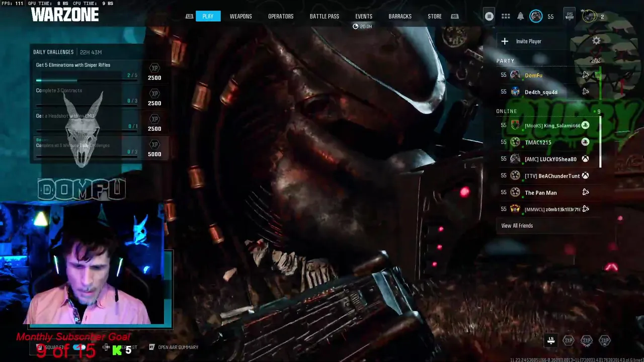Image resolution: width=644 pixels, height=362 pixels.
Task: Click King_Salami666's shield emblem avatar
Action: tap(515, 125)
